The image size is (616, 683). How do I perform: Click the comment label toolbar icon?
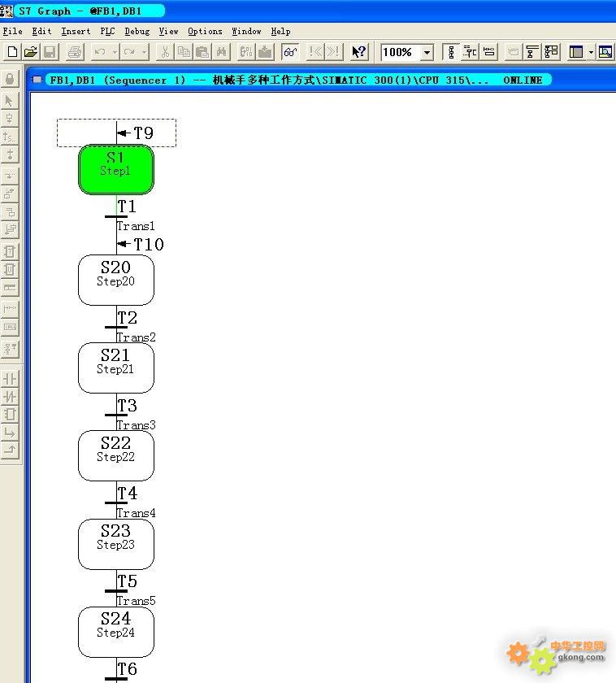pos(514,52)
